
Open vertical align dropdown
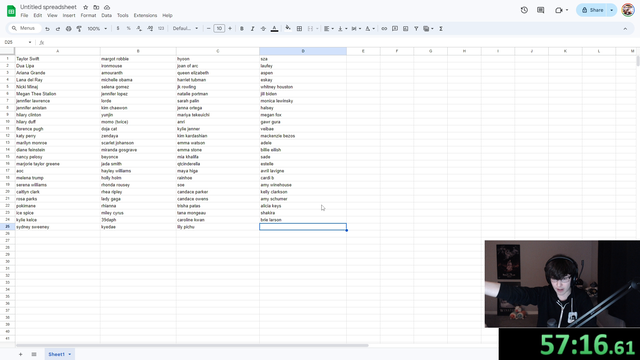(x=342, y=29)
